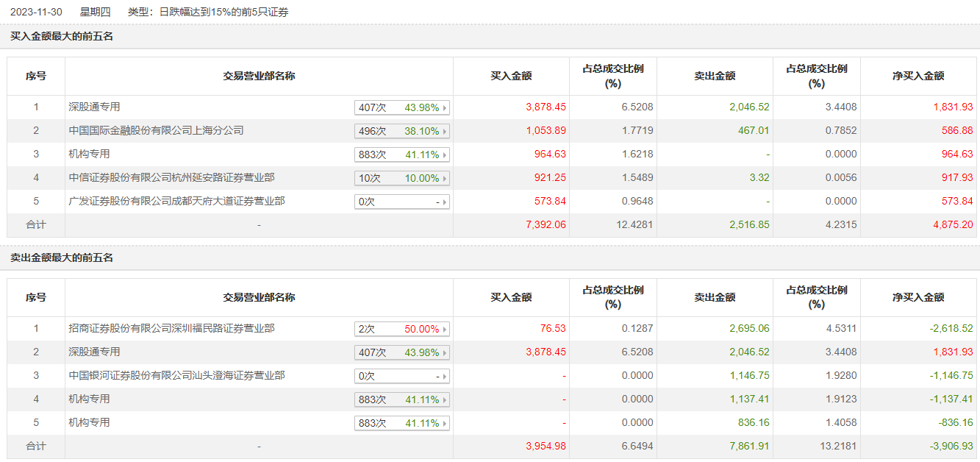Screen dimensions: 980x462
Task: Open 招商证券深圳福民路证券营业部 link
Action: pos(171,329)
